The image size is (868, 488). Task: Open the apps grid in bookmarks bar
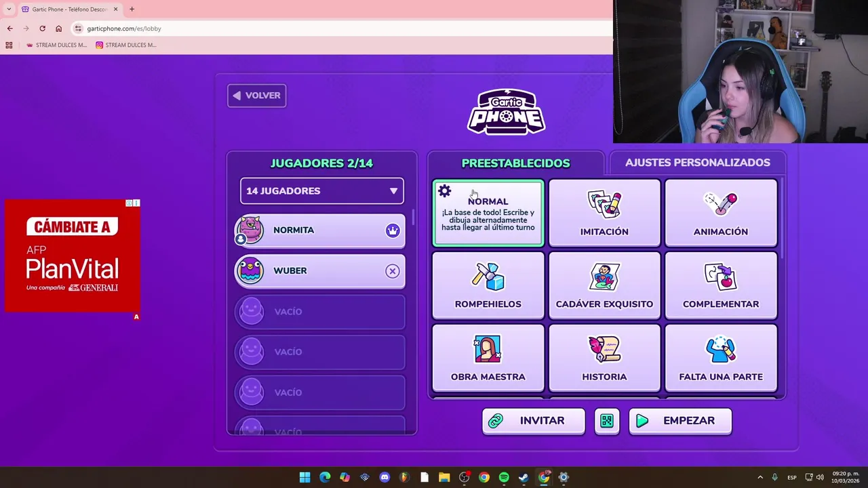9,45
